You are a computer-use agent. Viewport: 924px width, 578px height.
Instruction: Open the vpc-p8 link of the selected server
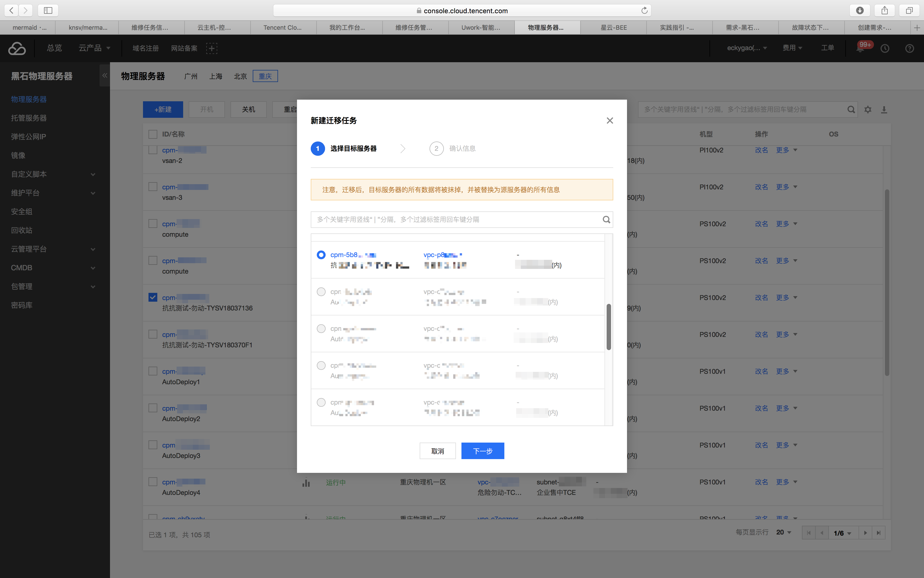442,255
